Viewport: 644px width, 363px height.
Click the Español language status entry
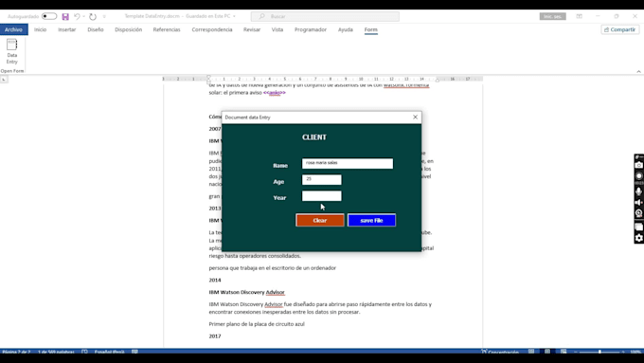[x=110, y=352]
